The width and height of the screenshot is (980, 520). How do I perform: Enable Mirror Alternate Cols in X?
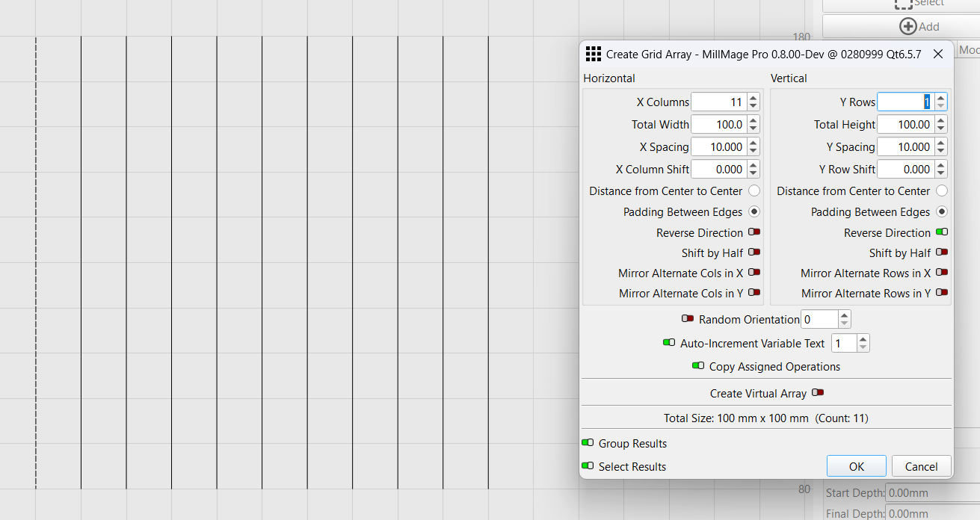pos(754,273)
